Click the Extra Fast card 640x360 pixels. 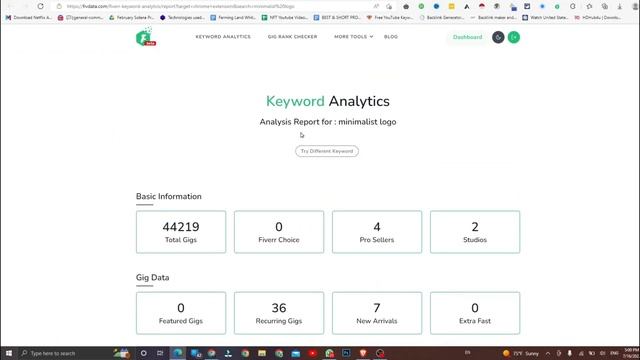(x=475, y=313)
